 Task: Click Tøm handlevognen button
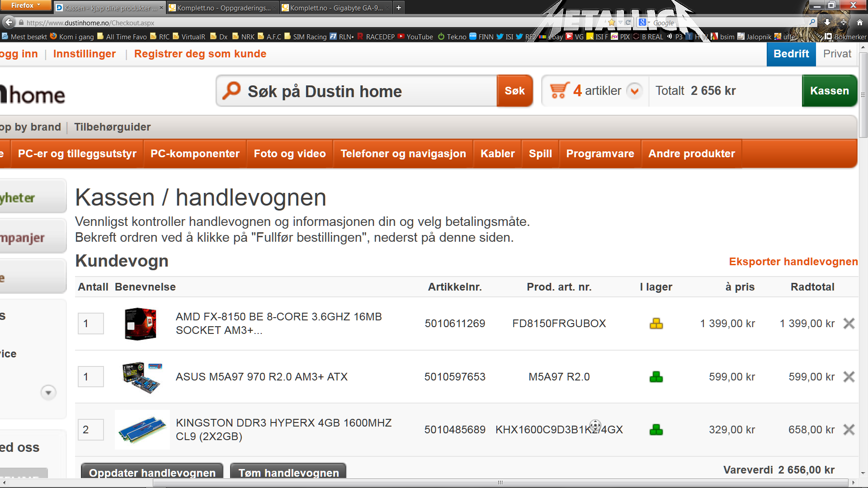[288, 471]
